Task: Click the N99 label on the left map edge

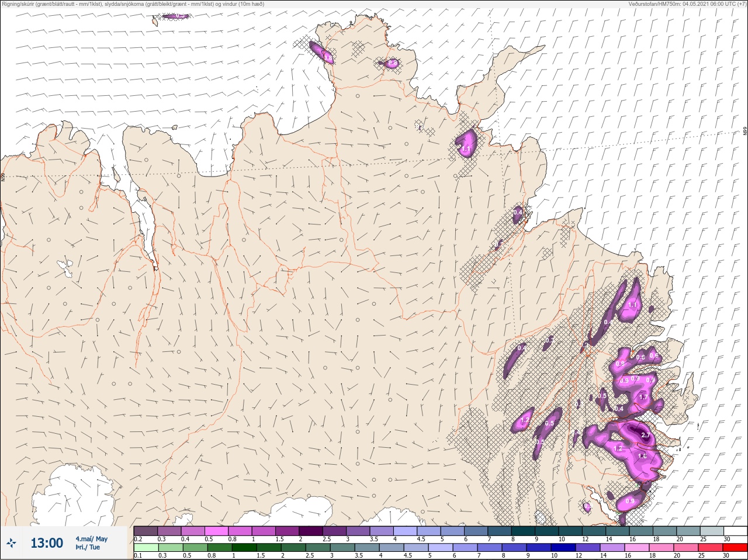Action: [x=3, y=176]
